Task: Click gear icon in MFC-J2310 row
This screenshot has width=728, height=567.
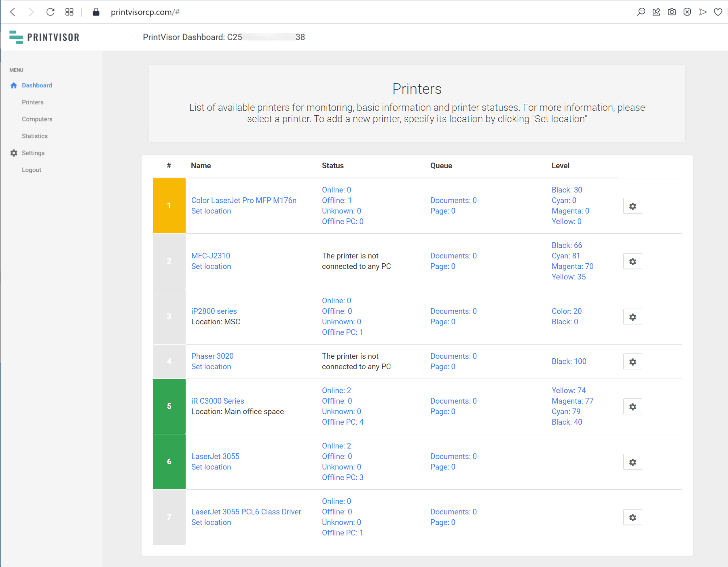Action: [x=633, y=262]
